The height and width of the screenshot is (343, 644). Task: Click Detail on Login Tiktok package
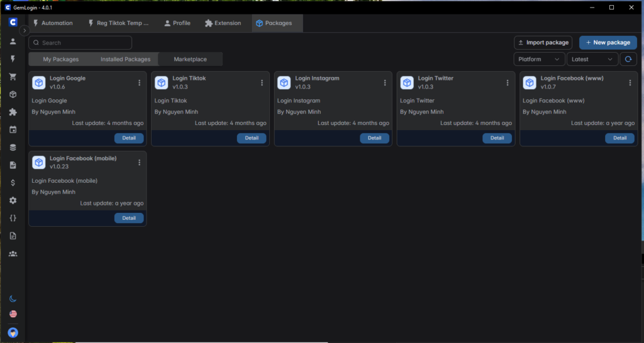tap(252, 138)
